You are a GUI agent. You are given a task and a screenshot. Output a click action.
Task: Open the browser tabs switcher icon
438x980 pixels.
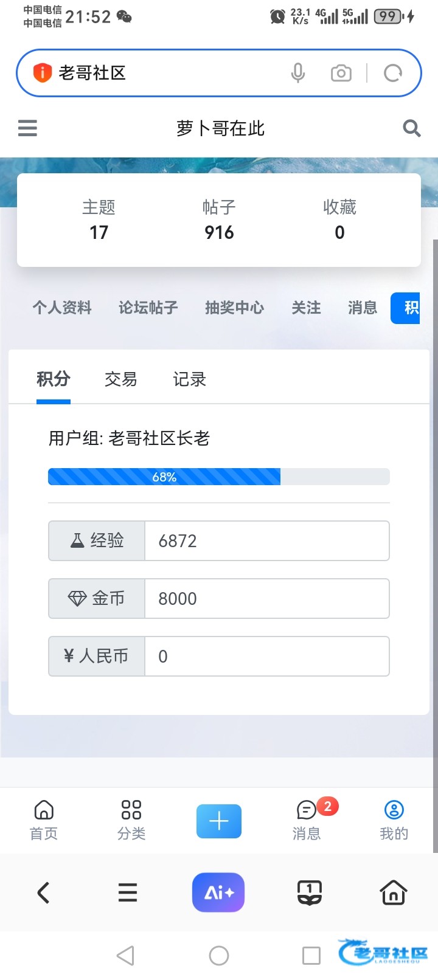click(x=309, y=892)
